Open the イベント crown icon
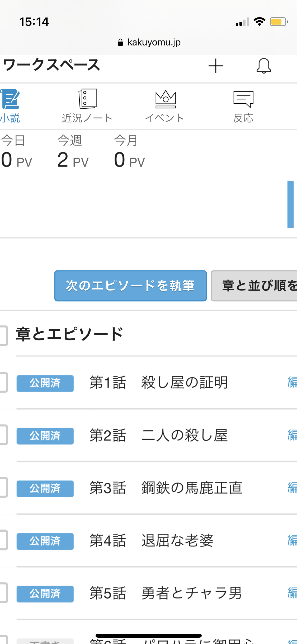The height and width of the screenshot is (644, 297). click(x=166, y=99)
